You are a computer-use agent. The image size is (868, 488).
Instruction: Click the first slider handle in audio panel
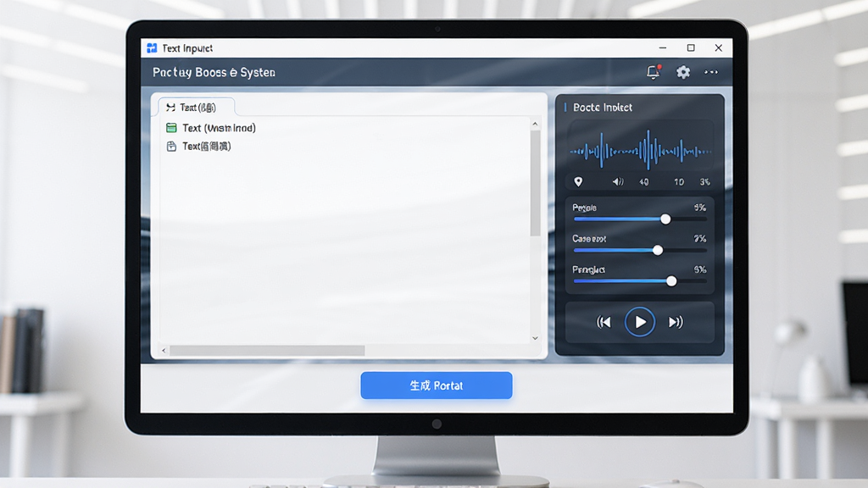pos(665,219)
